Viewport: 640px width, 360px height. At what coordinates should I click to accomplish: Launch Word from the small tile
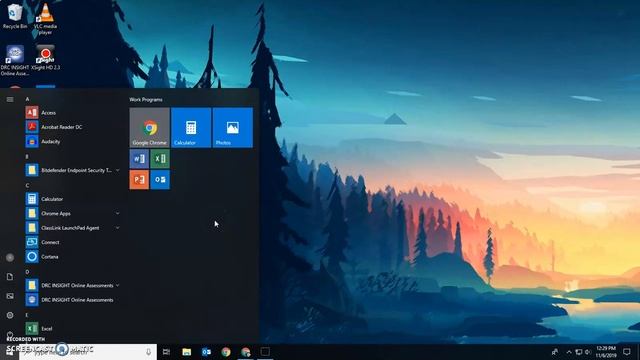point(139,158)
